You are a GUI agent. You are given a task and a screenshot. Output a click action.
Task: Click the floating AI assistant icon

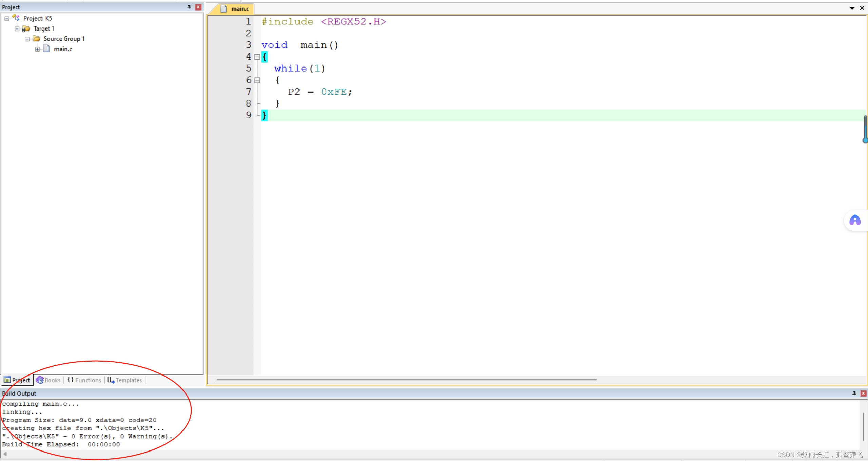(x=855, y=220)
